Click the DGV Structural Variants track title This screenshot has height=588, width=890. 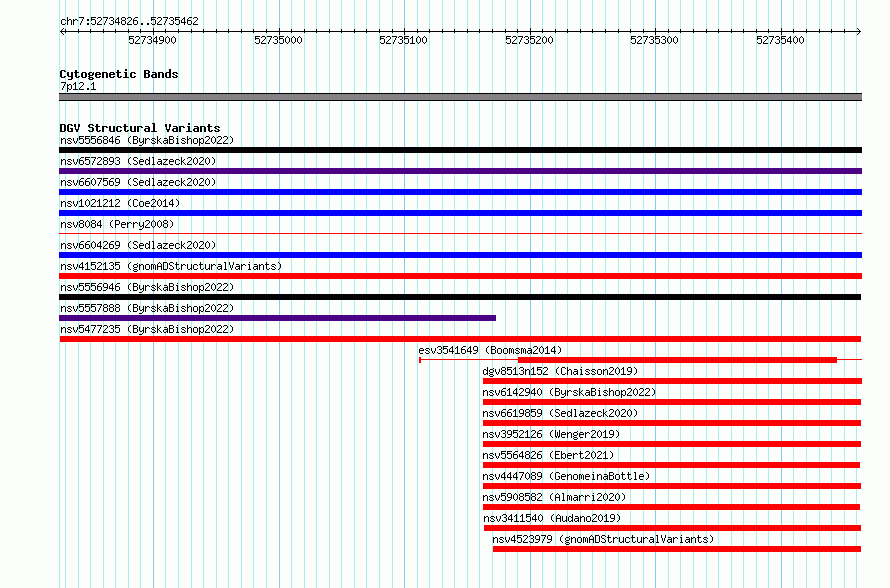coord(140,128)
